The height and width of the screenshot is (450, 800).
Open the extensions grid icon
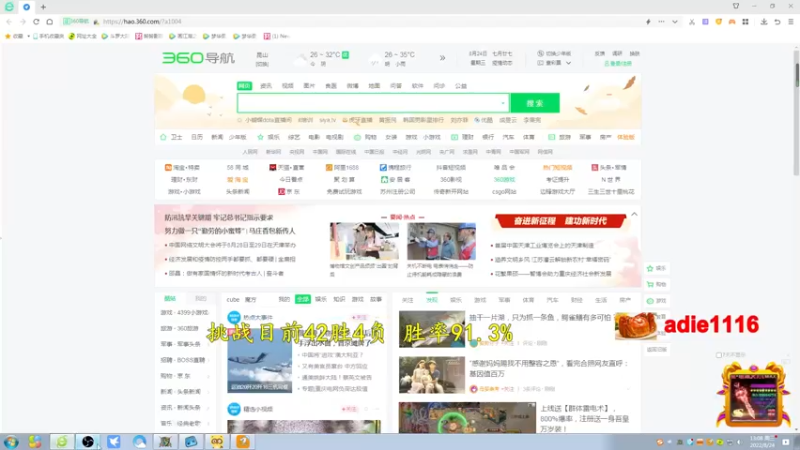click(745, 22)
